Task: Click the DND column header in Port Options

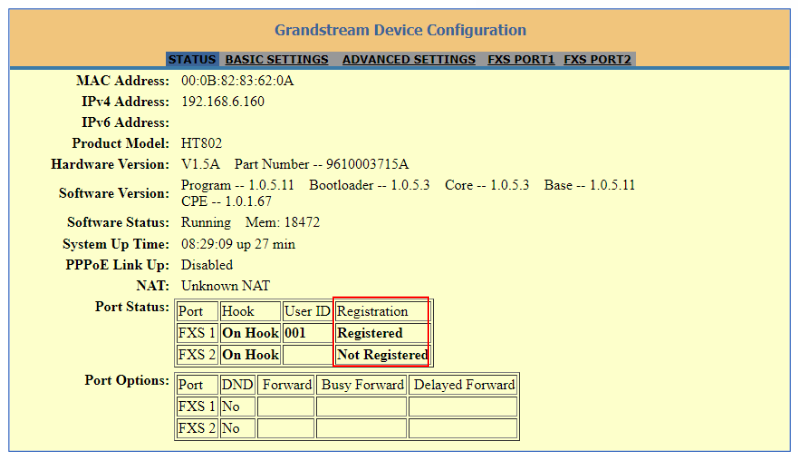Action: (237, 385)
